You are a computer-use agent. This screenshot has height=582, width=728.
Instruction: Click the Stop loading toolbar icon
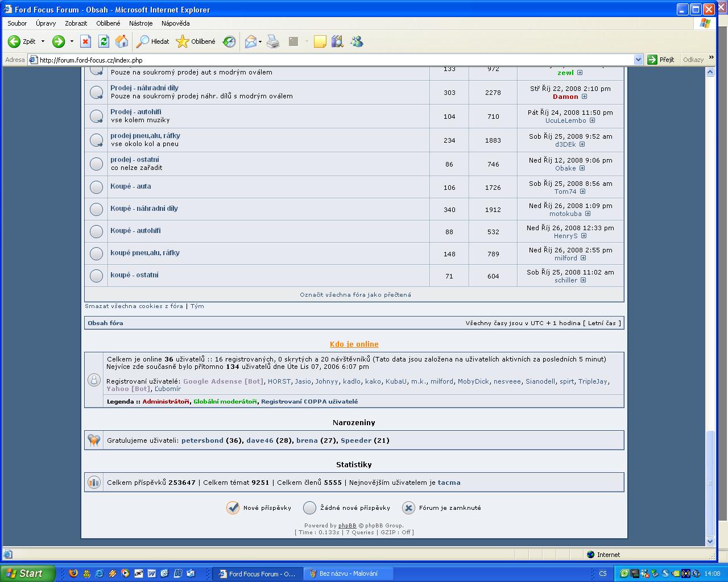85,41
